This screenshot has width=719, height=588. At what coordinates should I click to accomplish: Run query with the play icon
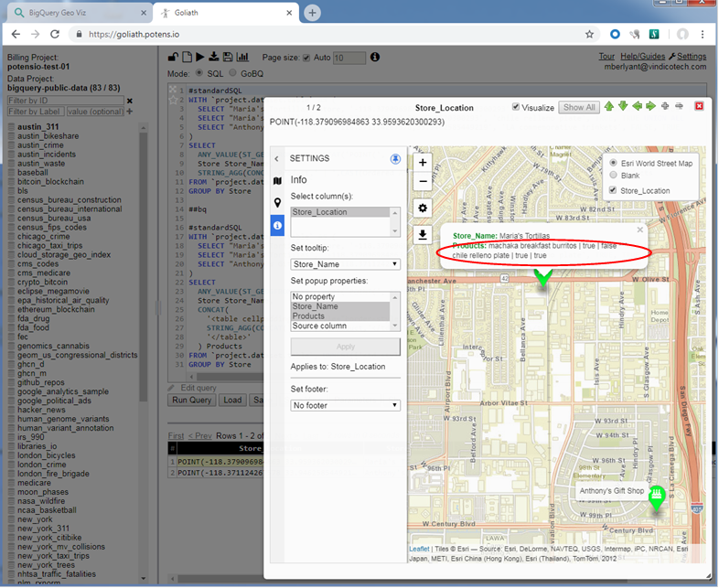coord(200,57)
